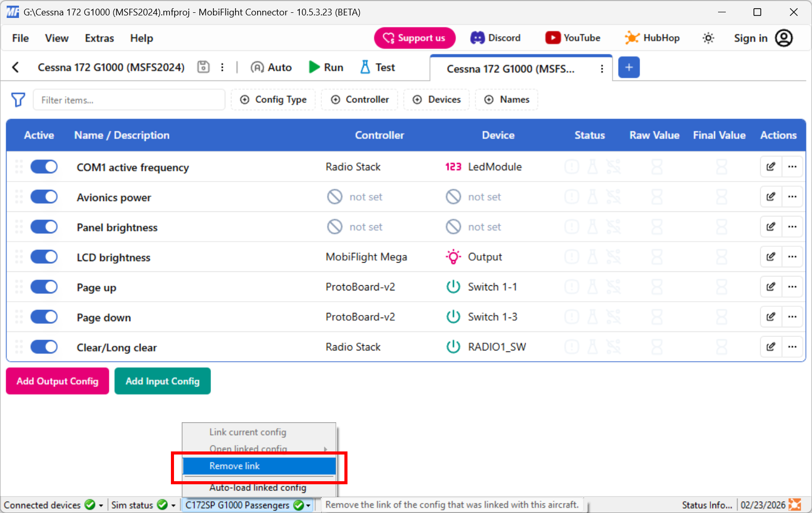Expand C172SP G1000 Passengers aircraft dropdown

[x=308, y=505]
